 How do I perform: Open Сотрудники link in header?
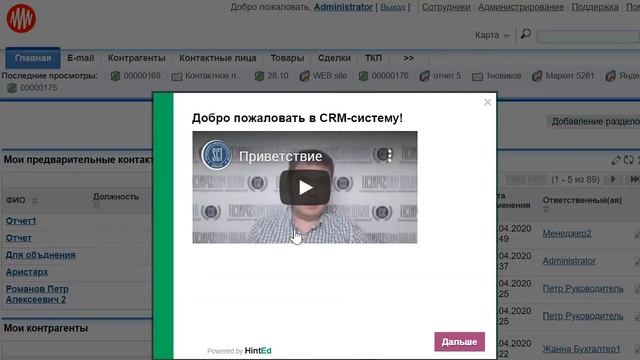point(446,7)
